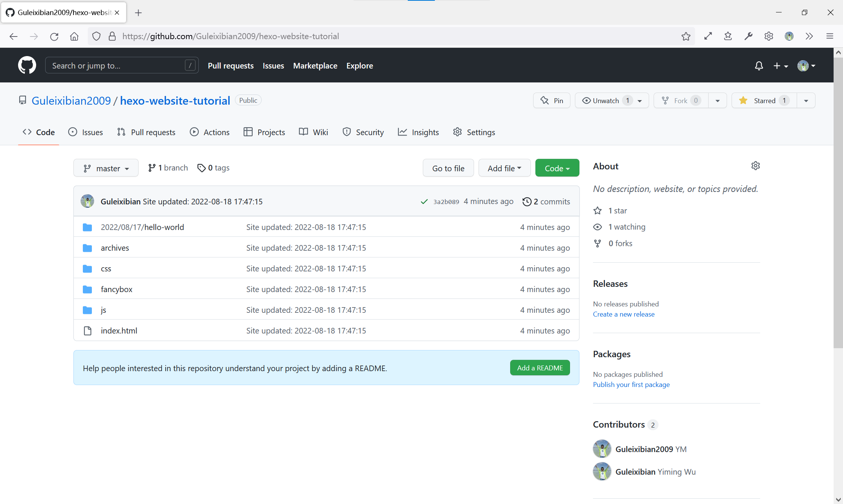Open the notifications bell
The image size is (843, 504).
pos(759,66)
